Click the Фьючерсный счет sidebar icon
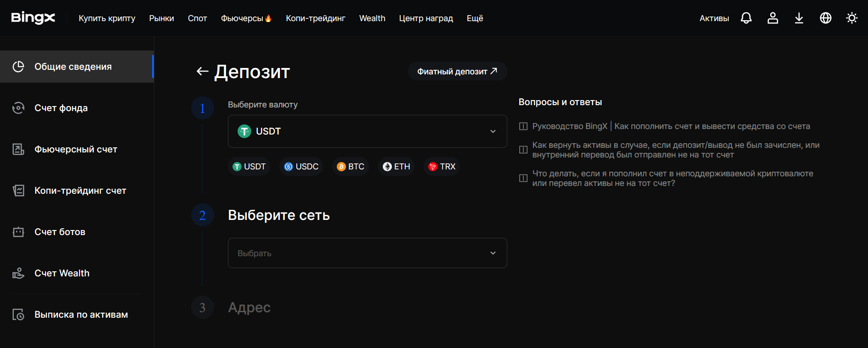The image size is (868, 348). [x=18, y=149]
